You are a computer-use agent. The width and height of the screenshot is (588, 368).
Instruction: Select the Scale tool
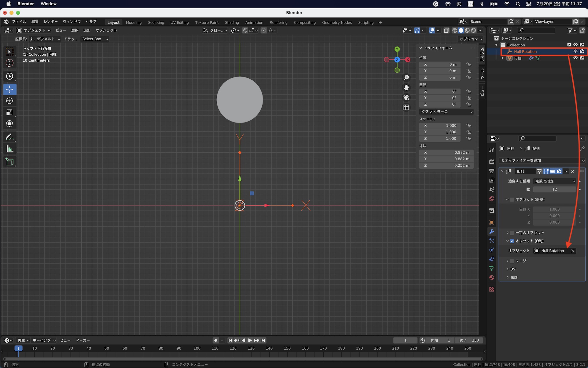9,112
